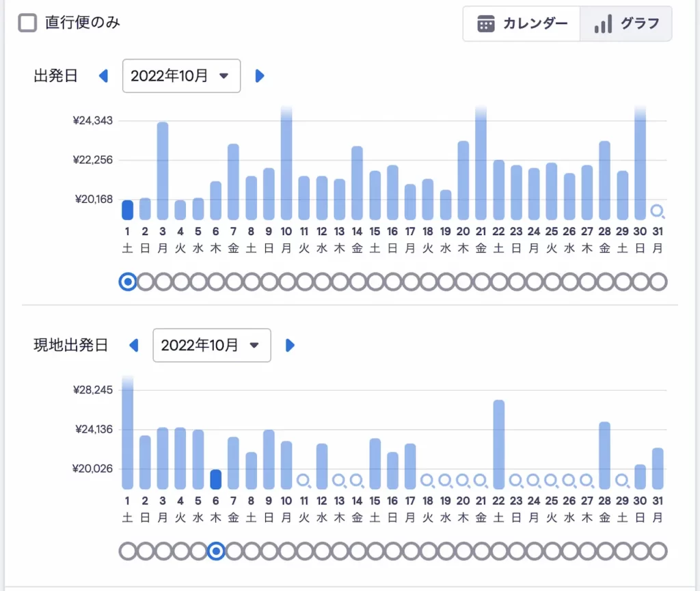Viewport: 700px width, 591px height.
Task: Search price for 現地出発日 day 20
Action: click(463, 480)
